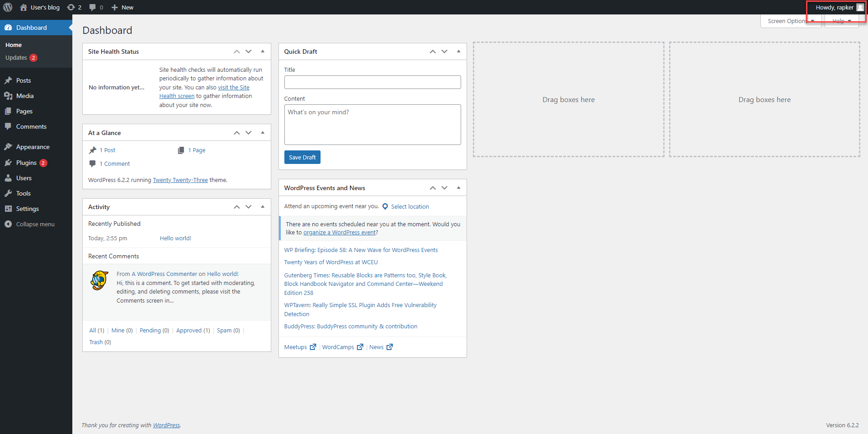Image resolution: width=868 pixels, height=434 pixels.
Task: Open Screen Options dropdown
Action: (791, 21)
